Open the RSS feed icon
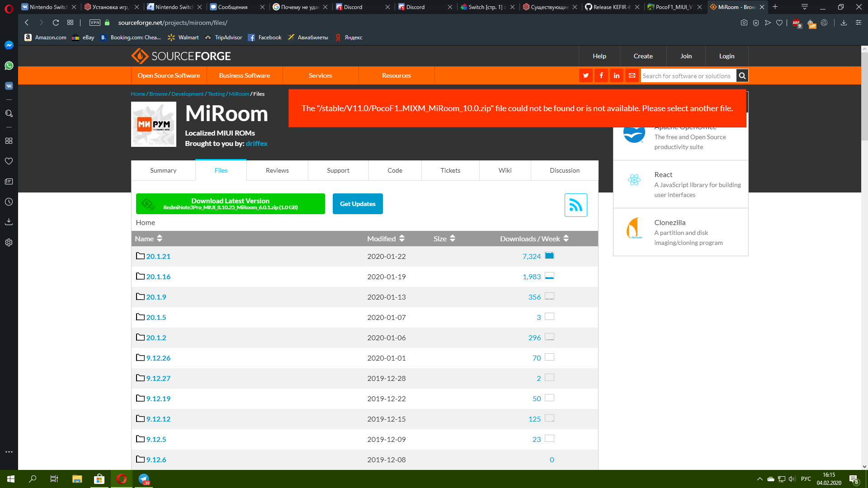The width and height of the screenshot is (868, 488). [x=576, y=205]
